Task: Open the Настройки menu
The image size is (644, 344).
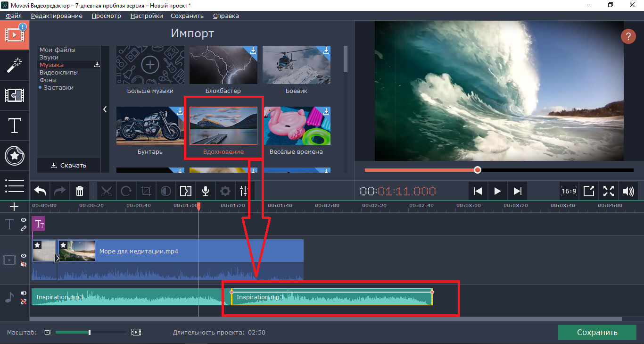Action: tap(147, 16)
